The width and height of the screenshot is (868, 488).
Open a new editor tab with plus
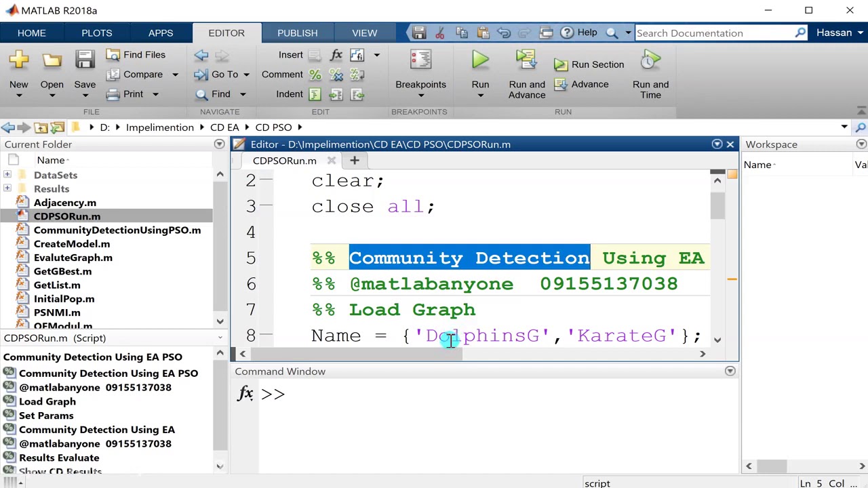tap(354, 160)
